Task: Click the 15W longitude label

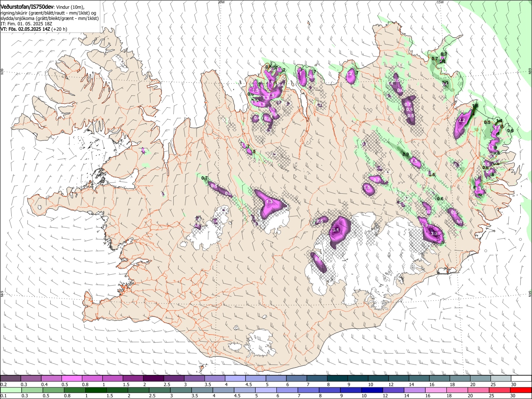Action: (x=440, y=2)
